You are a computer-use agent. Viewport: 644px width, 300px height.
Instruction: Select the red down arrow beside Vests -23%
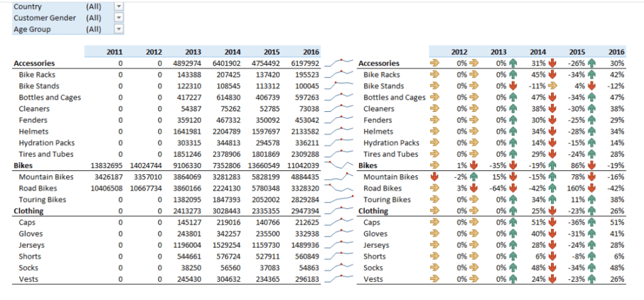(552, 279)
